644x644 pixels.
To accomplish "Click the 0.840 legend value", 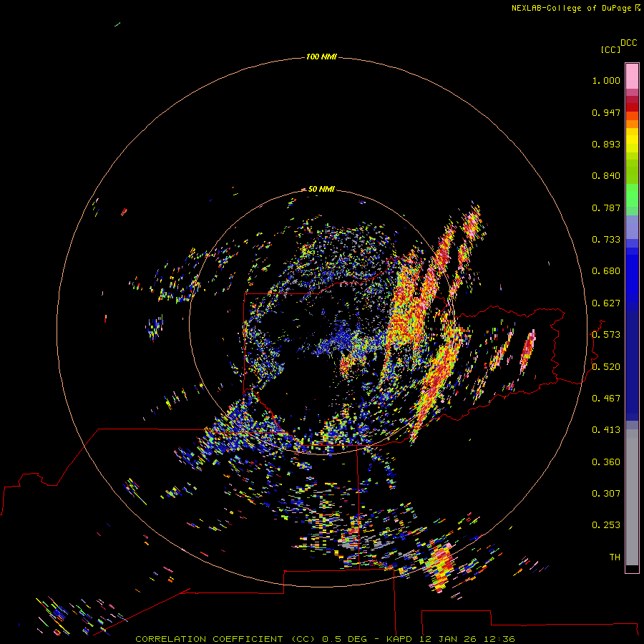I will pos(606,176).
